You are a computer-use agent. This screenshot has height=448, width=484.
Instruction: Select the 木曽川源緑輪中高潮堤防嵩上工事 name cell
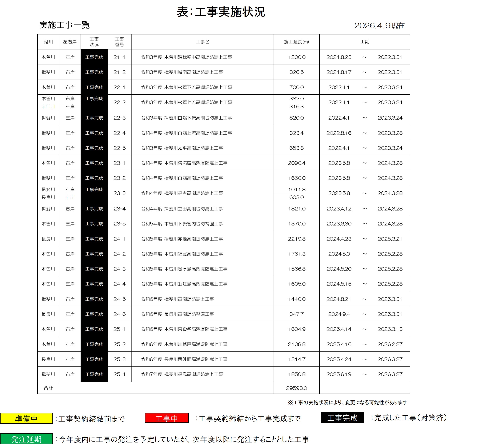tap(186, 57)
